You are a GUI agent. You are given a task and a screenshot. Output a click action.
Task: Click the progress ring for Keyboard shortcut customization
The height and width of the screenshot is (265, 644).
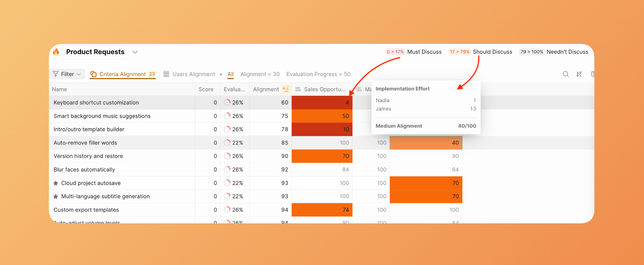(227, 103)
